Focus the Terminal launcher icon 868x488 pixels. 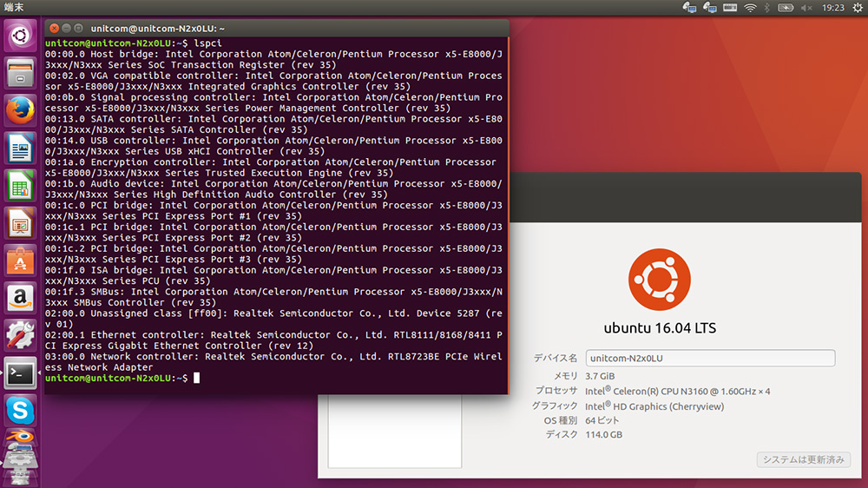(x=21, y=373)
